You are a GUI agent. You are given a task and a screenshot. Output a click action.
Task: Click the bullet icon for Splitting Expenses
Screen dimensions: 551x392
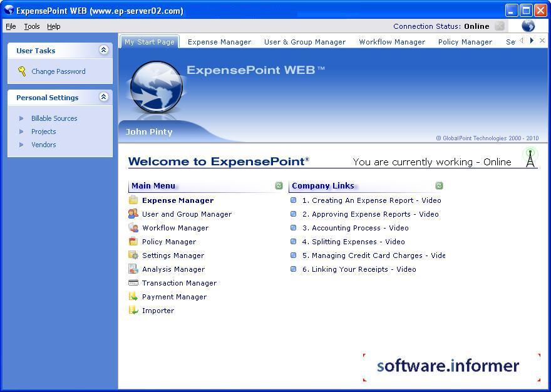click(294, 242)
